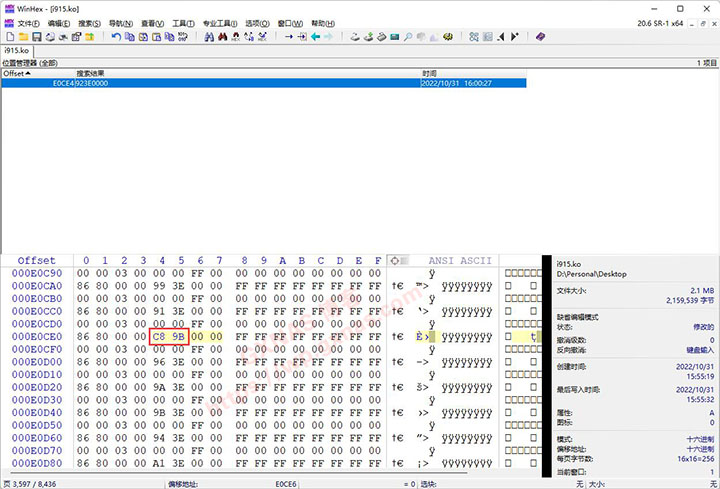Switch to the i915.ko file tab
This screenshot has width=720, height=489.
click(16, 50)
